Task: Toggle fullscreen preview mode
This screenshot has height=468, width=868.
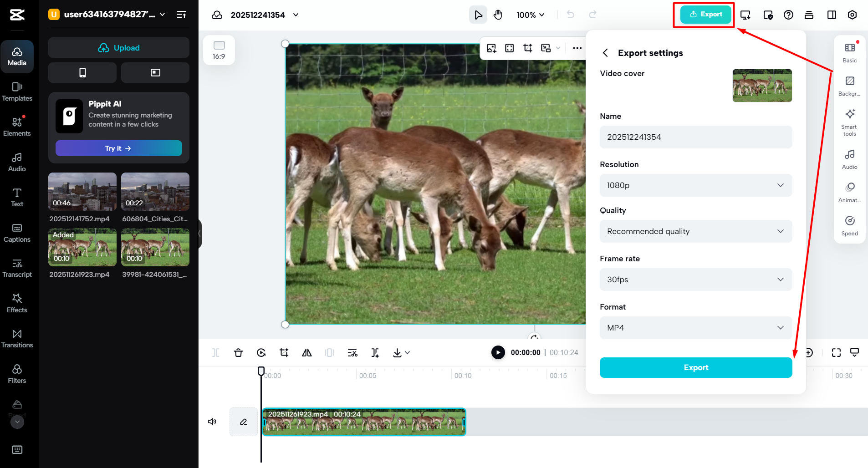Action: pos(836,353)
